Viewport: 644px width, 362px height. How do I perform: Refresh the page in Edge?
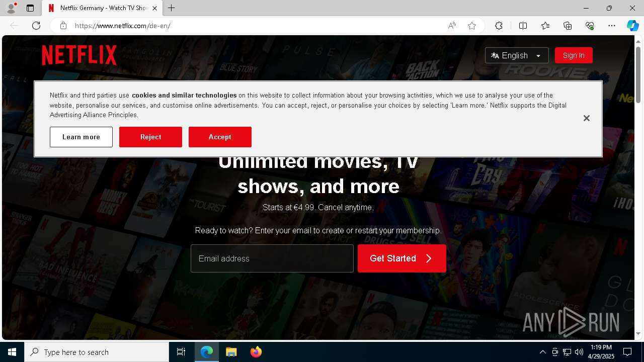click(36, 26)
